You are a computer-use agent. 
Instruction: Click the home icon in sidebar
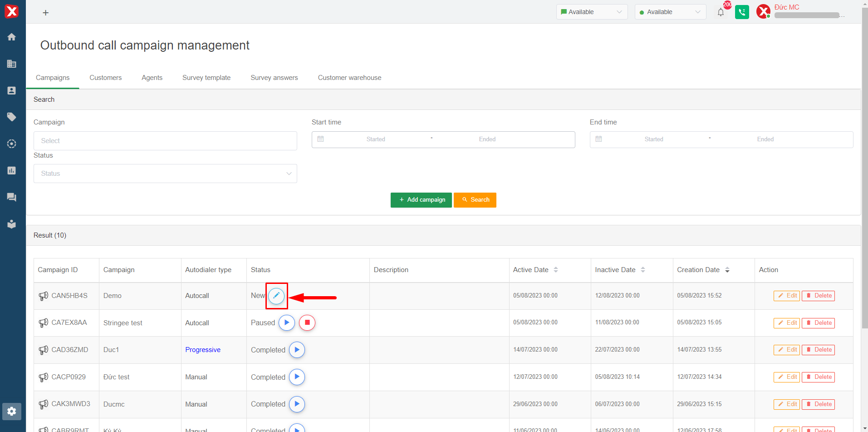click(x=12, y=37)
